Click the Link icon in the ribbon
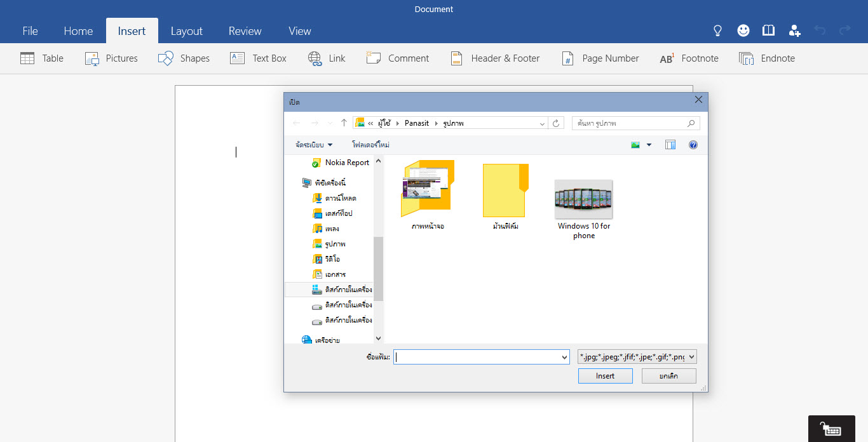 coord(315,58)
